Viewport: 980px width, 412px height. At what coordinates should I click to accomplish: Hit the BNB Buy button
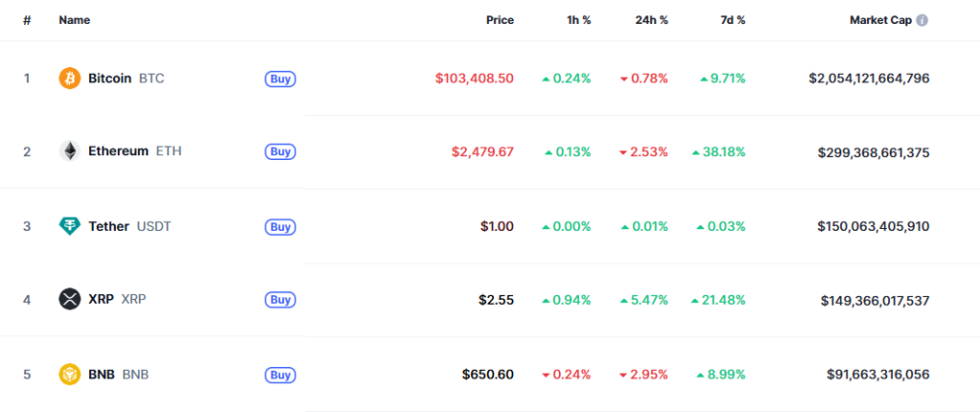point(280,375)
